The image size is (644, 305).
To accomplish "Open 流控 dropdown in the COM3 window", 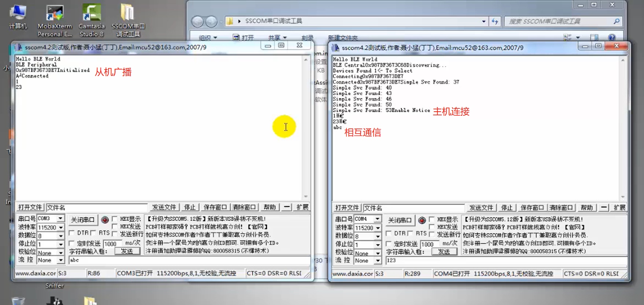I will [x=60, y=260].
